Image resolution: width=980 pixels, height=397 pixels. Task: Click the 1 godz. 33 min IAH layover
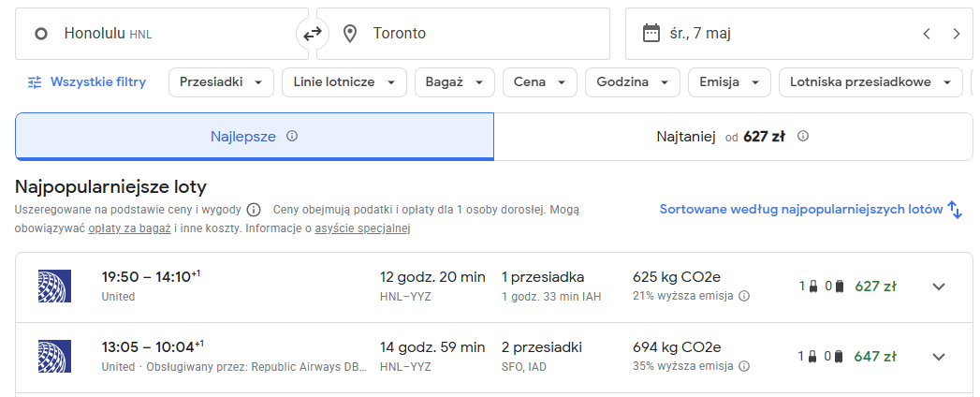[551, 297]
